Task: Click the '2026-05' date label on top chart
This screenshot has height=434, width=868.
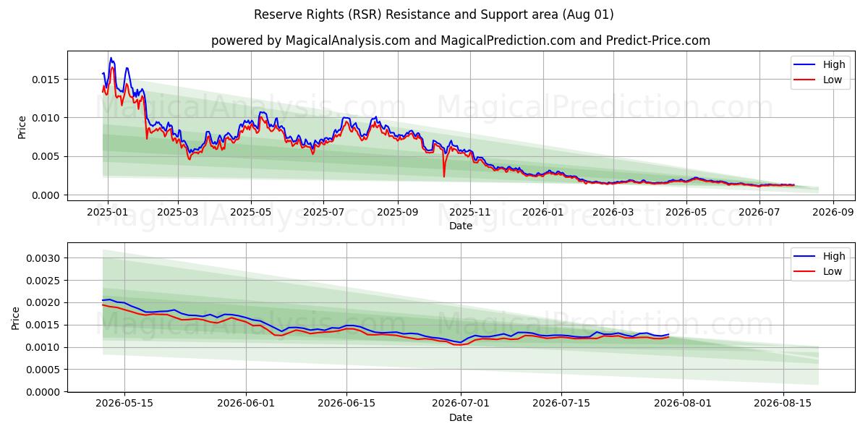Action: (x=686, y=212)
